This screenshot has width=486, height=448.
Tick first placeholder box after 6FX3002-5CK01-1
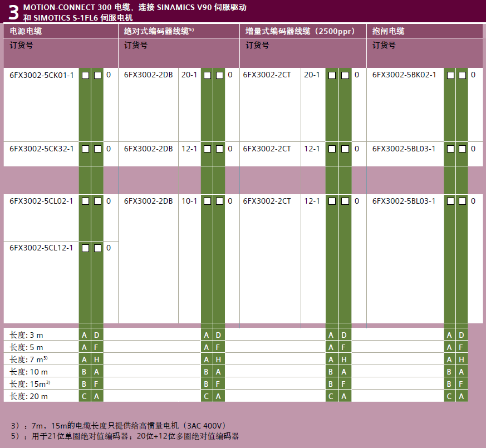click(x=85, y=75)
